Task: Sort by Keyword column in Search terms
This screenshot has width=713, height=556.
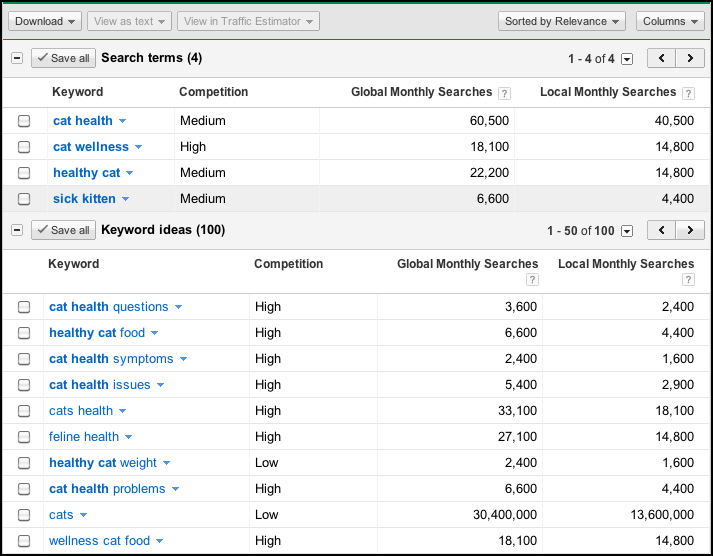Action: pos(78,92)
